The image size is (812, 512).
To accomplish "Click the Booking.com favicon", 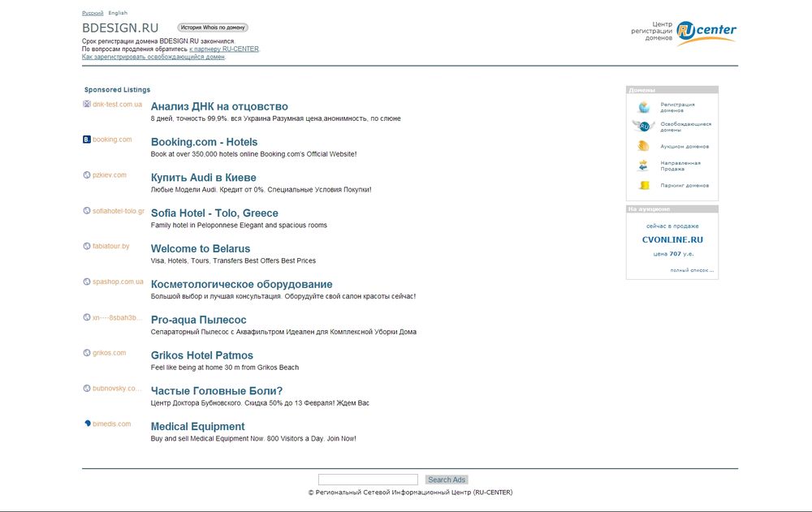I will (87, 140).
